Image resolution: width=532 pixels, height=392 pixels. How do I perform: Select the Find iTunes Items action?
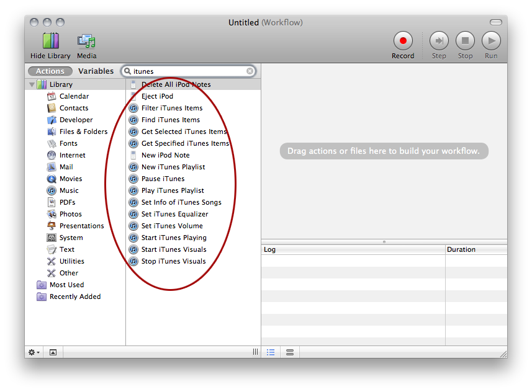click(194, 120)
